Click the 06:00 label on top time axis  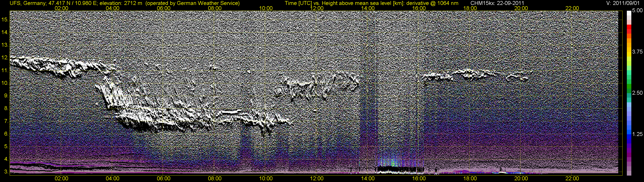(164, 8)
